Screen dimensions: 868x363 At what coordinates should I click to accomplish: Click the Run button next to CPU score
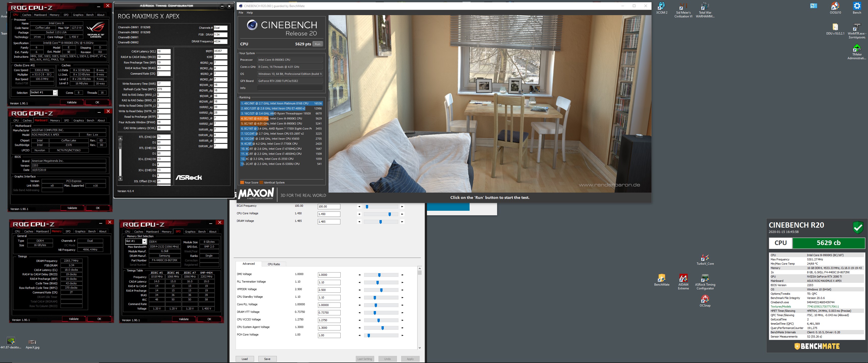(317, 44)
